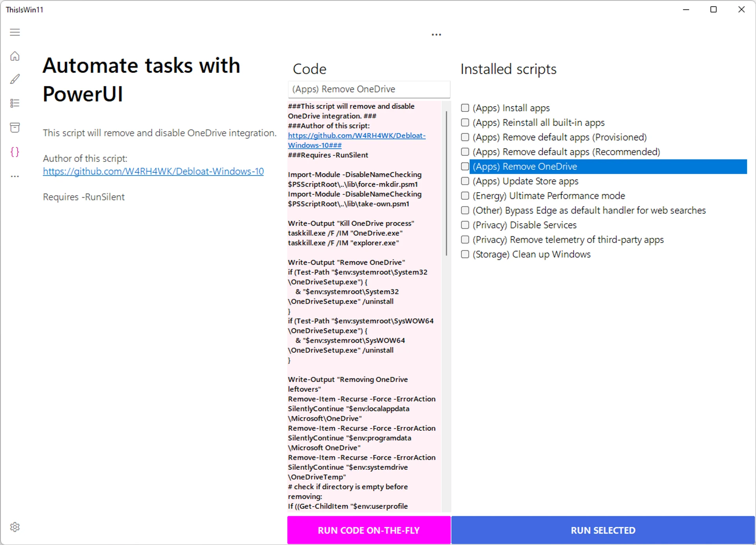Select Remove telemetry of third-party apps label
756x545 pixels.
coord(568,240)
